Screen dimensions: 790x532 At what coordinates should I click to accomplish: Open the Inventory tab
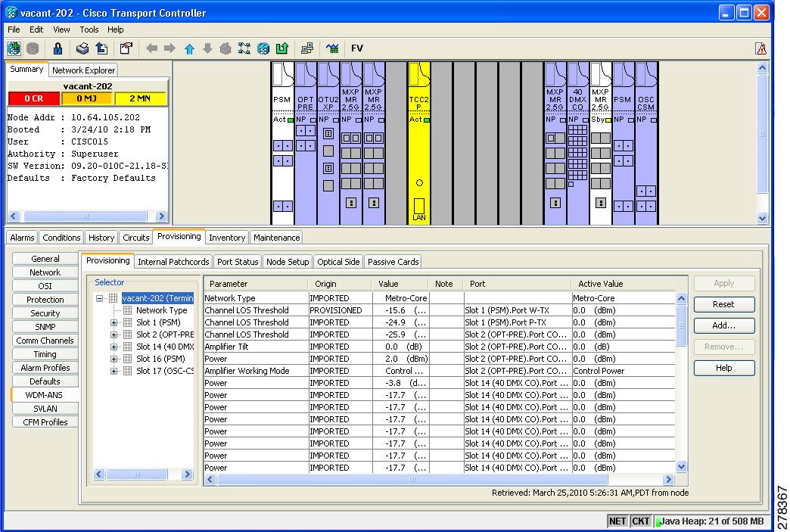tap(227, 238)
